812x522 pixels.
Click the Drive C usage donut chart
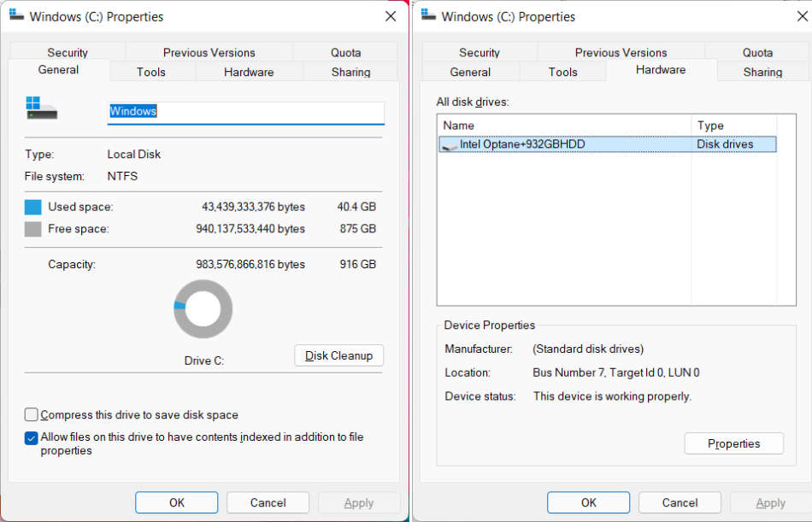point(203,308)
